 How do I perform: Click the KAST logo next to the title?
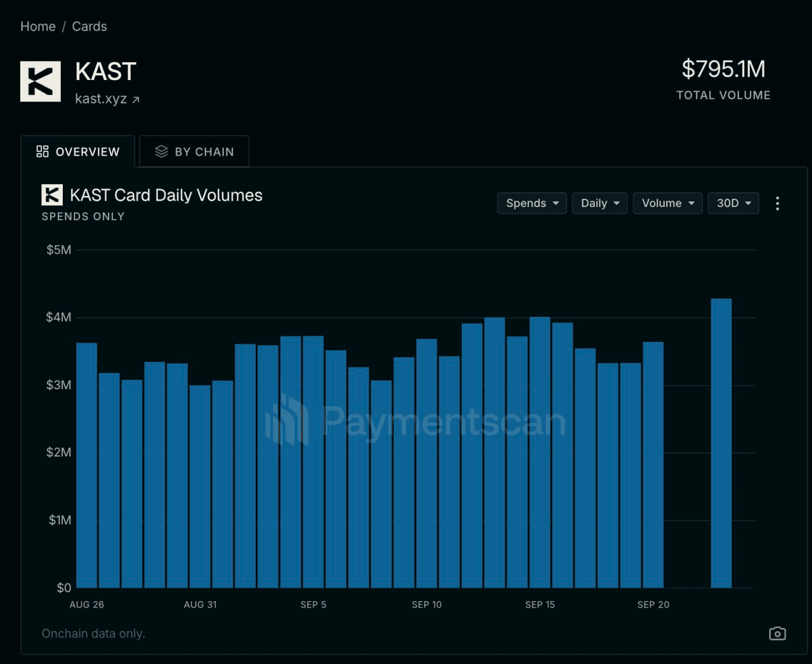[x=41, y=81]
